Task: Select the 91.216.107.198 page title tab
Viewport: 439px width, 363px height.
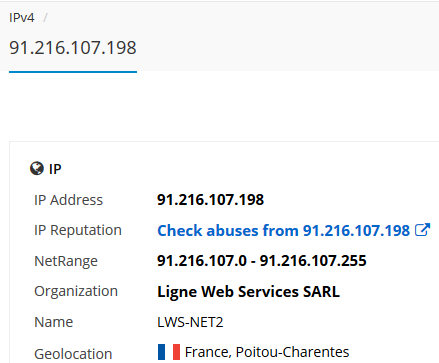Action: click(73, 47)
